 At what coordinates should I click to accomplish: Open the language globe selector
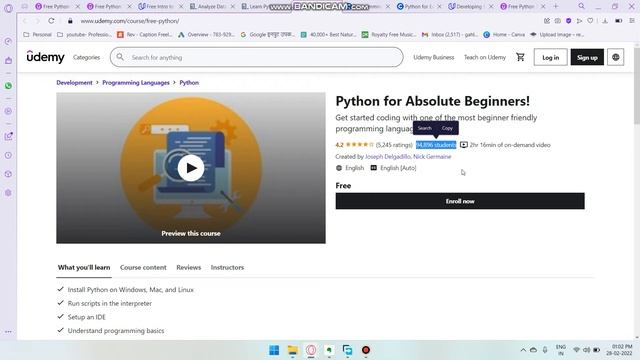pyautogui.click(x=616, y=57)
